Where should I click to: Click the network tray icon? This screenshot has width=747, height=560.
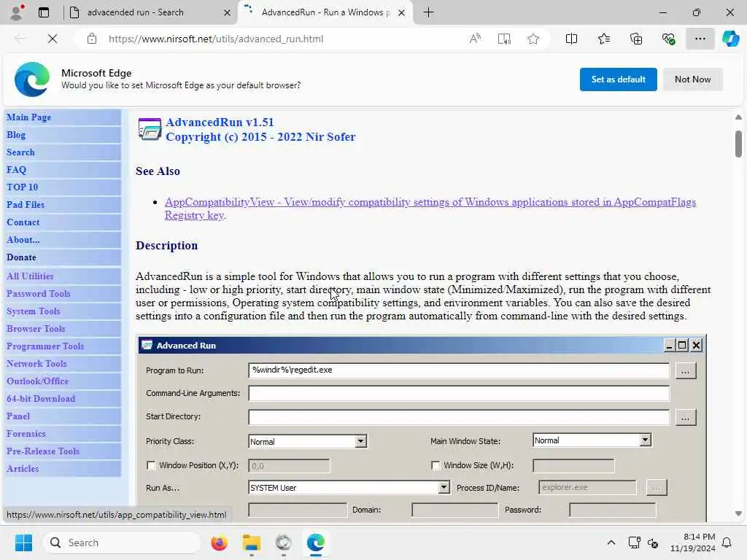pyautogui.click(x=634, y=542)
